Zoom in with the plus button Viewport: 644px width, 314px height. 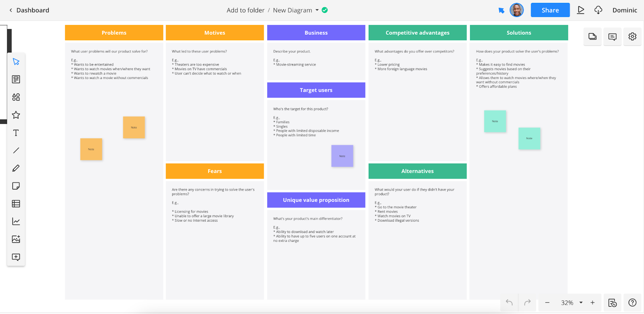point(592,303)
